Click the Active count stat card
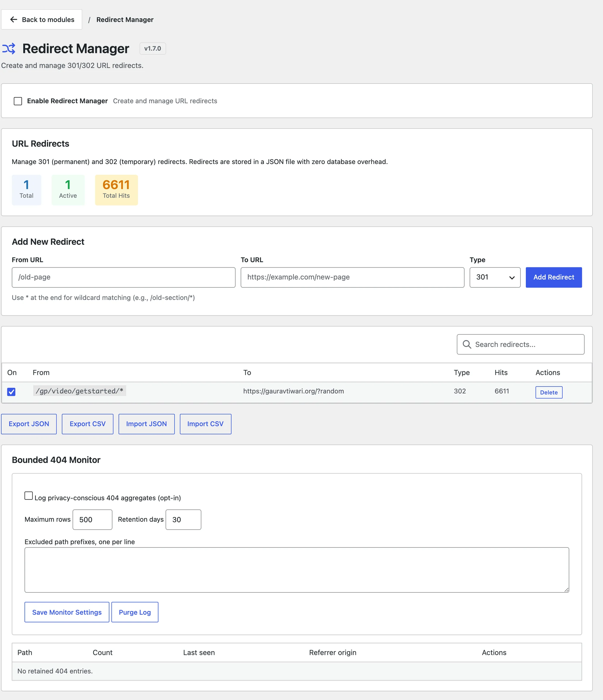The width and height of the screenshot is (603, 700). point(68,190)
